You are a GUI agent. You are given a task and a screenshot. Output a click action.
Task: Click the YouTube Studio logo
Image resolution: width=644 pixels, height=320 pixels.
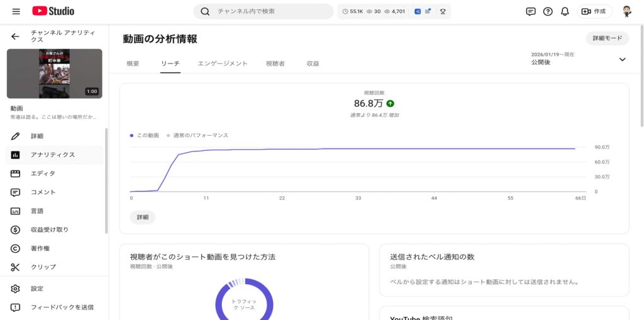coord(53,11)
